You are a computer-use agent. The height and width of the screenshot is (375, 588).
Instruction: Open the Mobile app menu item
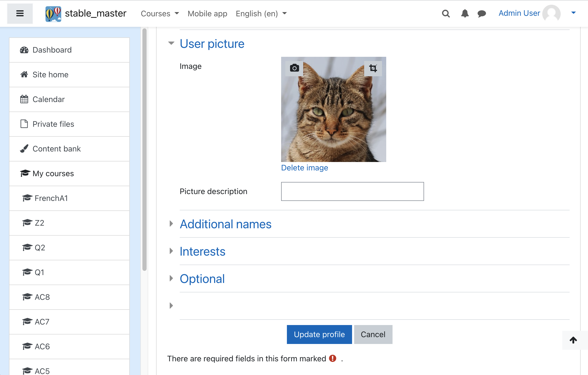click(x=207, y=13)
